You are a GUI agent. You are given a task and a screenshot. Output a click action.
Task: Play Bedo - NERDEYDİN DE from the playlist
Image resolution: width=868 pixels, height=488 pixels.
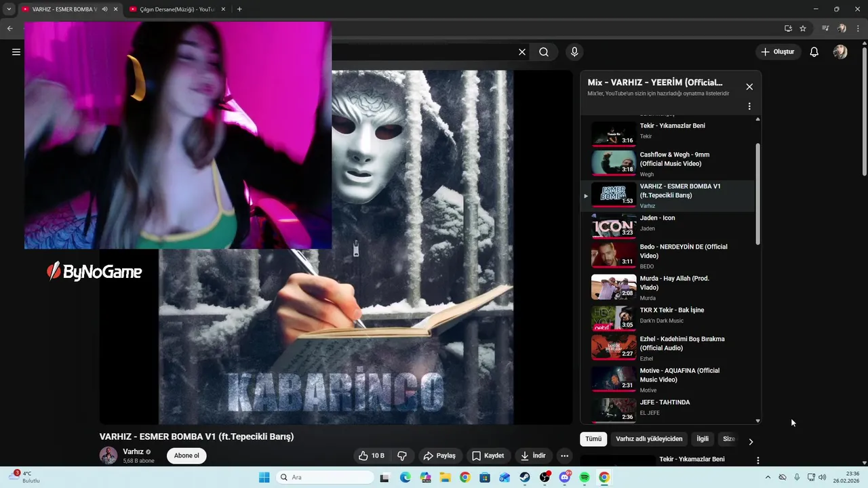(x=668, y=256)
